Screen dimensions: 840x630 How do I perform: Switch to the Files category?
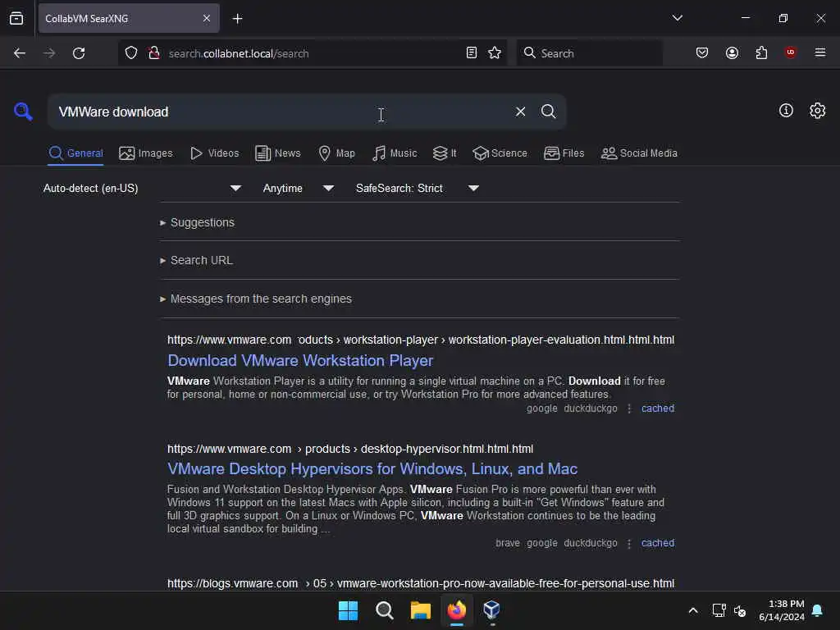click(x=564, y=153)
